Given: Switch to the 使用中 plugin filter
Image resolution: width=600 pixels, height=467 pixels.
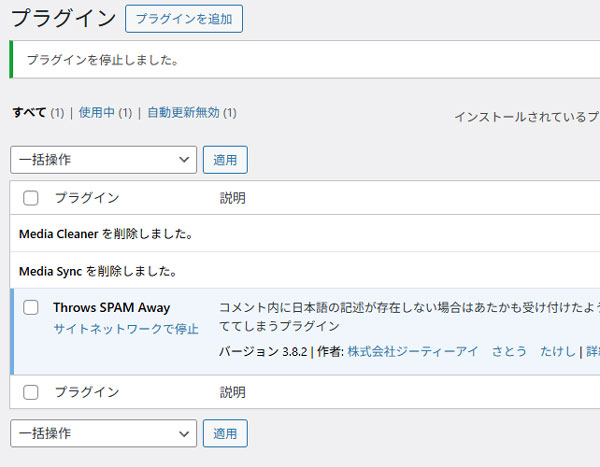Looking at the screenshot, I should pos(99,112).
